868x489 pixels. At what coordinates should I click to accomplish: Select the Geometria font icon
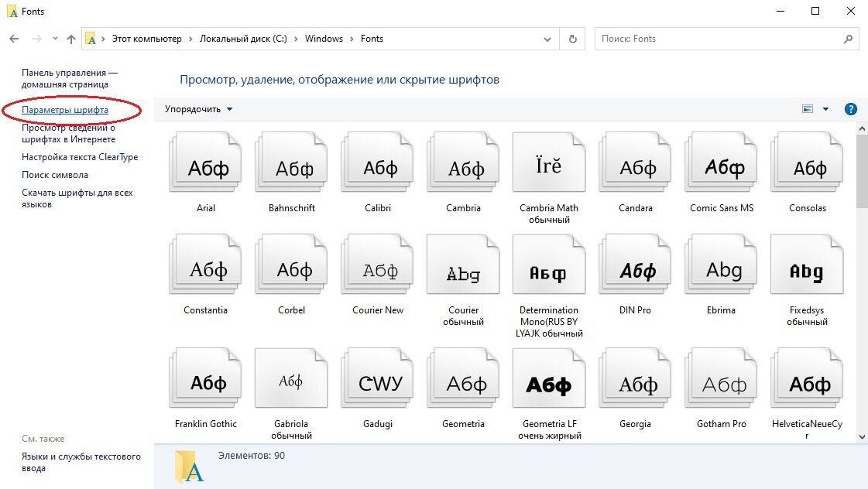463,378
